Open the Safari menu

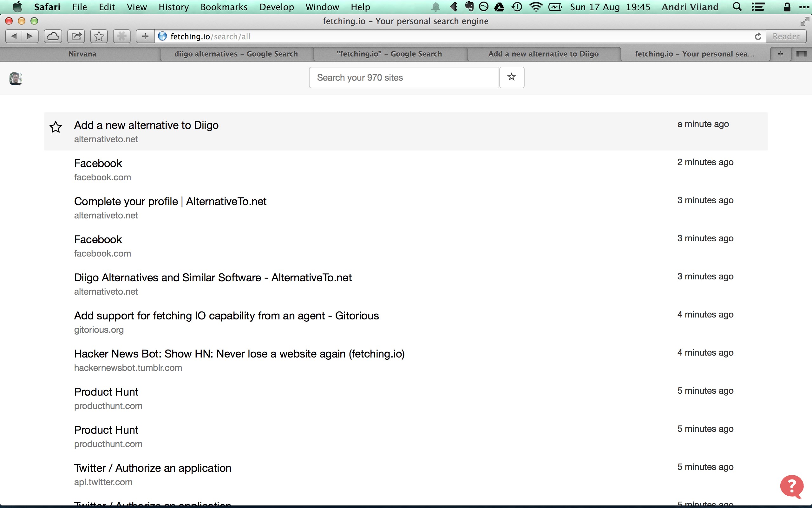click(x=47, y=7)
